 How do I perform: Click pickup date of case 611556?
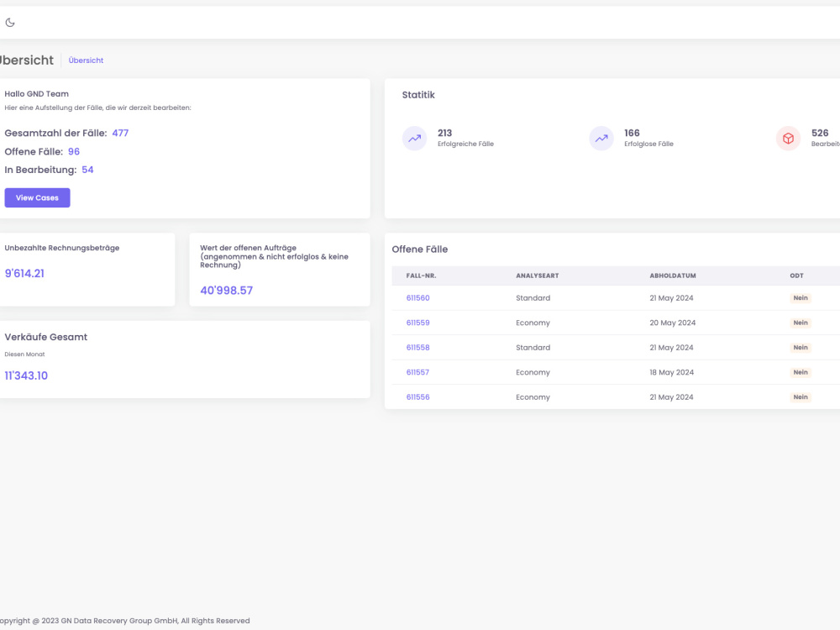point(672,397)
